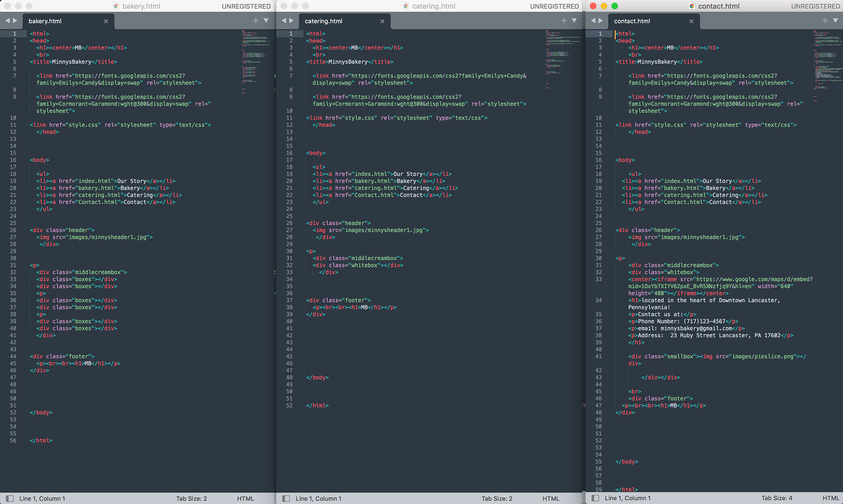Screen dimensions: 843x504
Task: Change HTML syntax in bakery.html status bar
Action: click(245, 498)
